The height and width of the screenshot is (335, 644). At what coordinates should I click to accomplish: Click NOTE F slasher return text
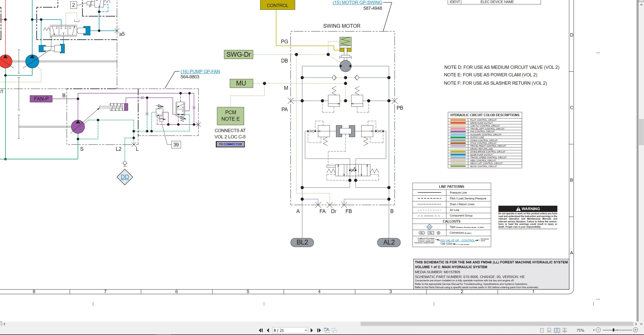(x=495, y=83)
